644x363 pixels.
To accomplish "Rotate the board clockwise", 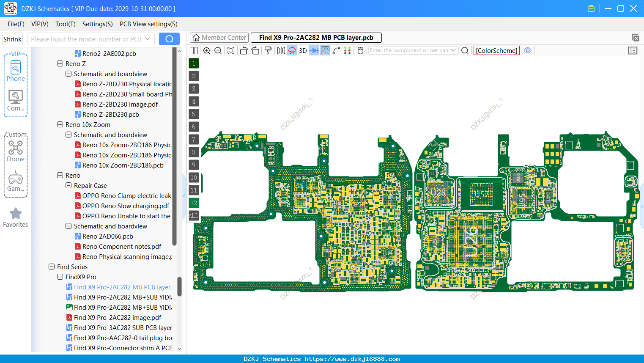I will [255, 50].
